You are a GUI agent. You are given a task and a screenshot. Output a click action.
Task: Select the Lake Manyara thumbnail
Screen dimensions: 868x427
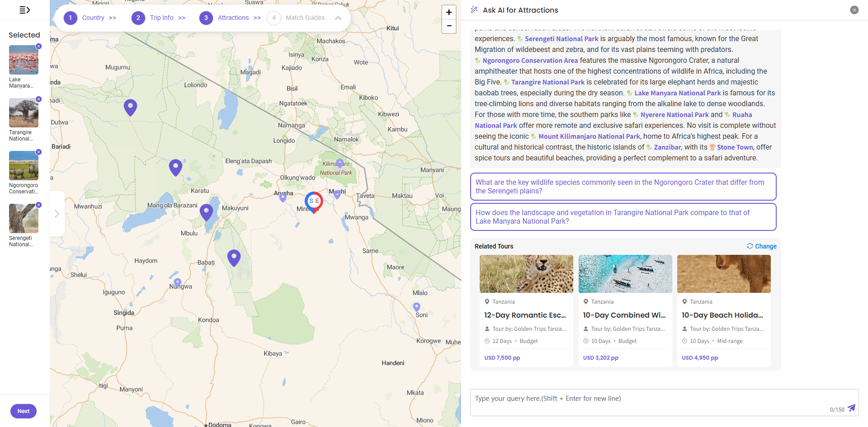click(24, 60)
